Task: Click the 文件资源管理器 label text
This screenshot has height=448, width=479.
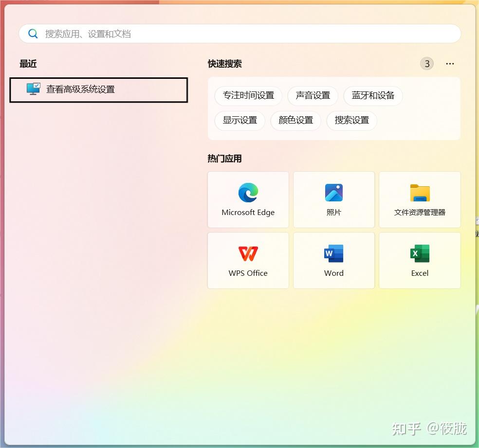Action: [x=420, y=213]
